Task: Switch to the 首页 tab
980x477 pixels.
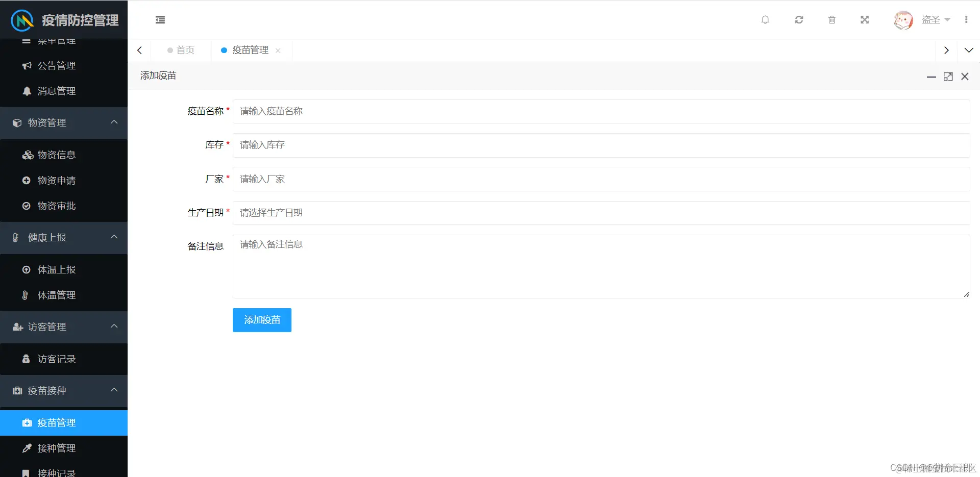Action: tap(181, 50)
